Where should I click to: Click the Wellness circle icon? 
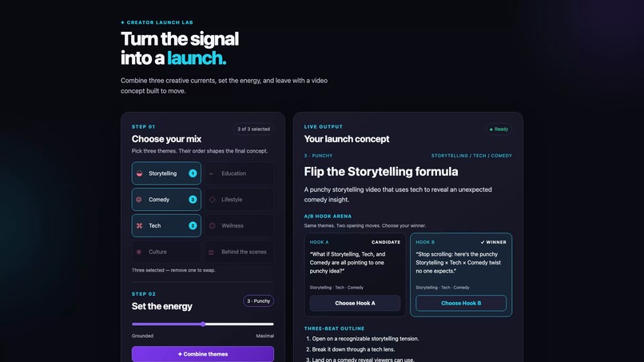coord(213,225)
